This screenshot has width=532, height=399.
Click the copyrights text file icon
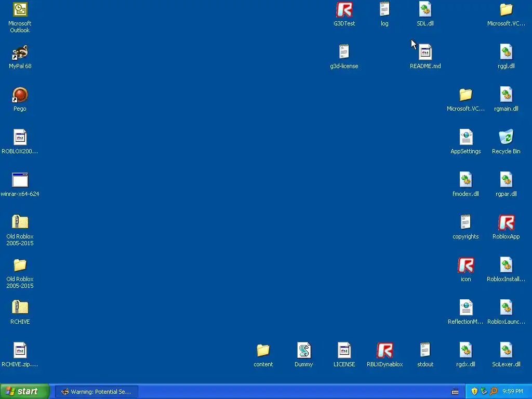[466, 222]
